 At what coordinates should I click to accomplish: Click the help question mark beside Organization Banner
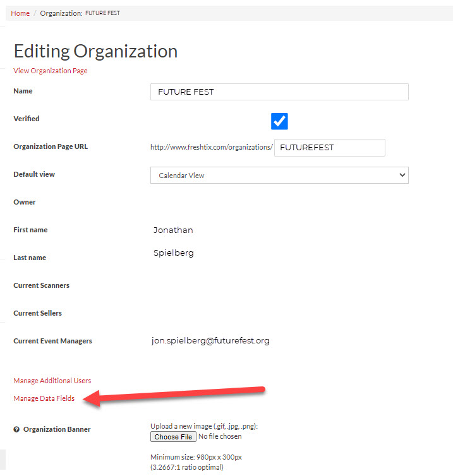tap(16, 429)
